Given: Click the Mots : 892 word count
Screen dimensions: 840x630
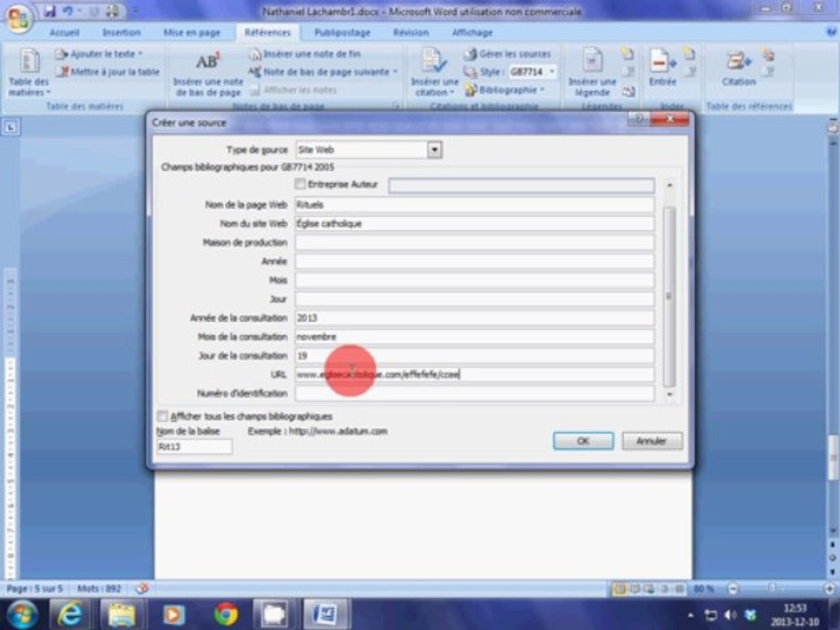Looking at the screenshot, I should [99, 589].
